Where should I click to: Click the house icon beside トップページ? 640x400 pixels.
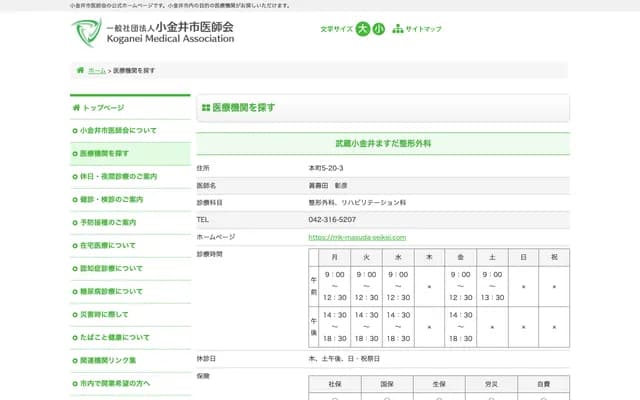click(x=75, y=107)
